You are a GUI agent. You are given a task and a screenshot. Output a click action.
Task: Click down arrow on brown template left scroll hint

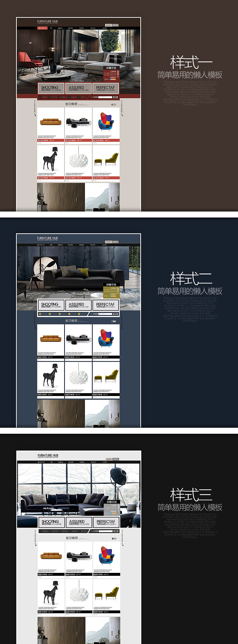tap(35, 115)
